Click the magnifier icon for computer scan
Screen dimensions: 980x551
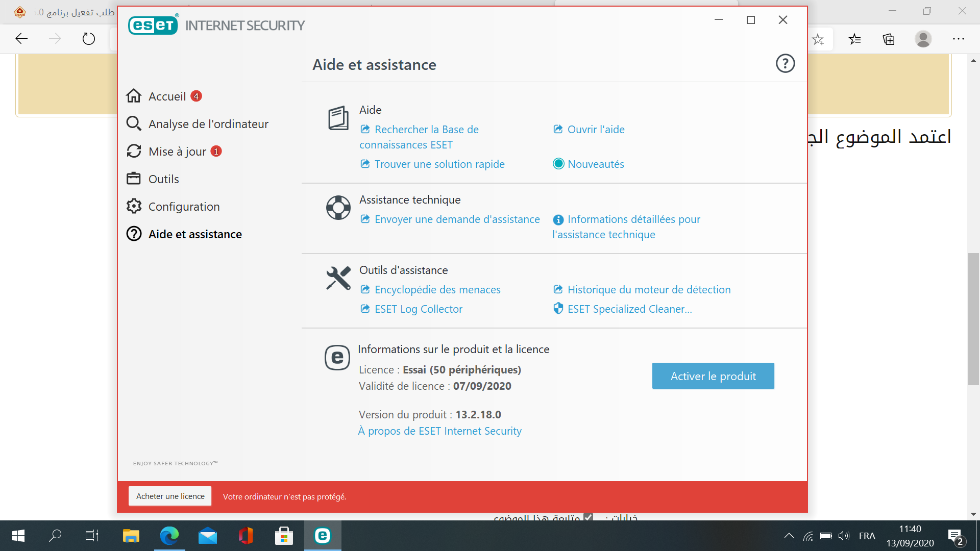point(134,123)
